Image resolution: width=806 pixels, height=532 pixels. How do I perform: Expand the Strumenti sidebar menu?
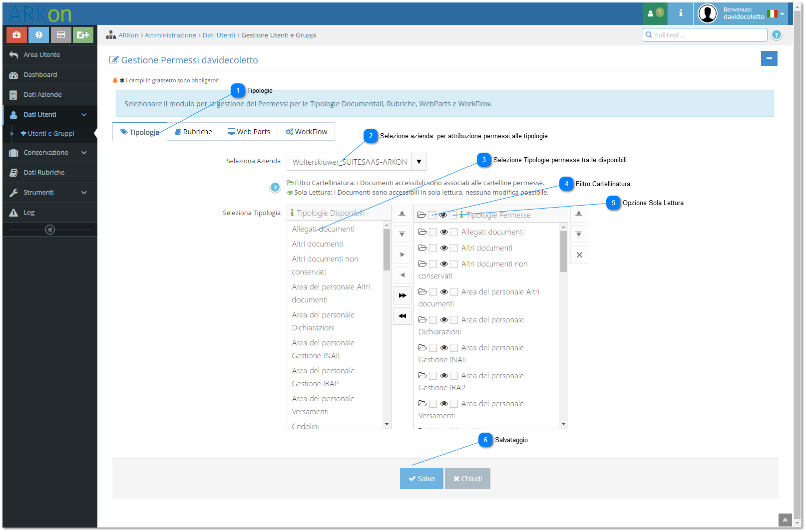tap(50, 193)
